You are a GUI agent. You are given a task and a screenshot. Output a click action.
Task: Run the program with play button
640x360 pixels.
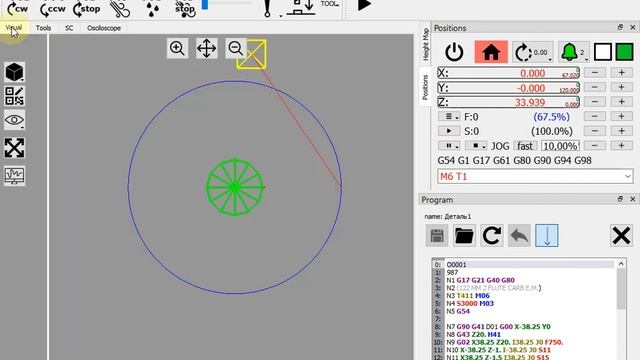pos(364,5)
